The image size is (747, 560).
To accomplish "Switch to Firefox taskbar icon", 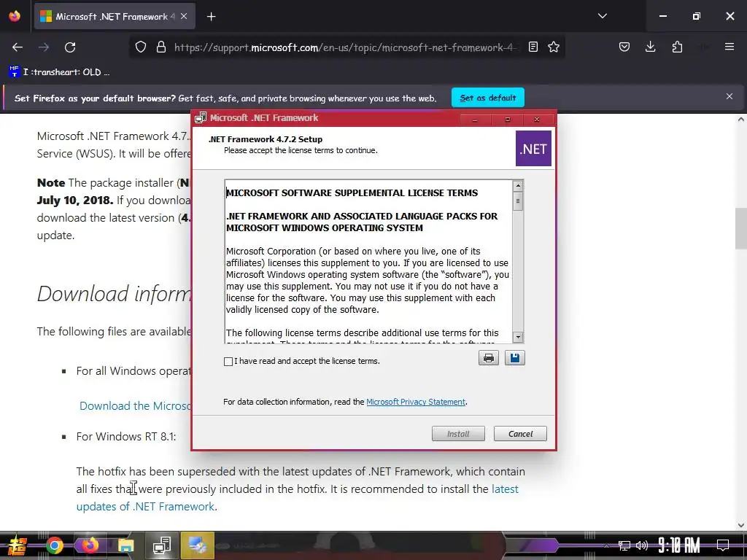I will 90,545.
